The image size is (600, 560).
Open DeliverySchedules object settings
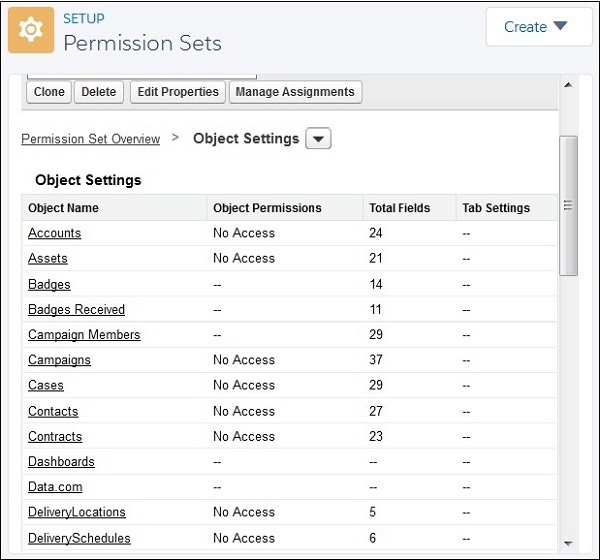[x=79, y=538]
